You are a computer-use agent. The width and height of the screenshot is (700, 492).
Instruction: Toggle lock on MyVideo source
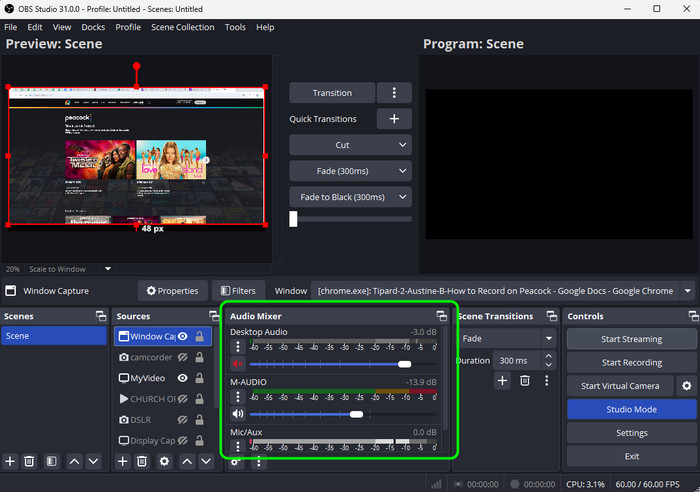(200, 378)
